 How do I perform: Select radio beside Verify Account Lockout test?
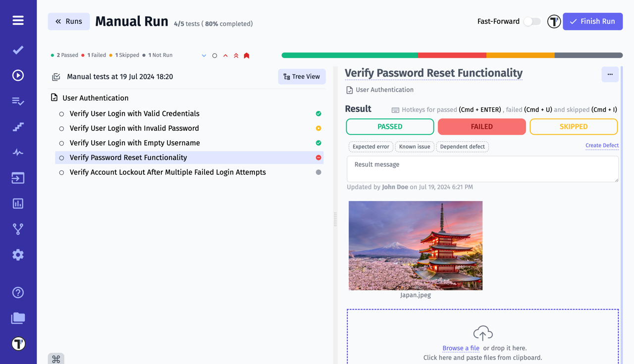61,172
